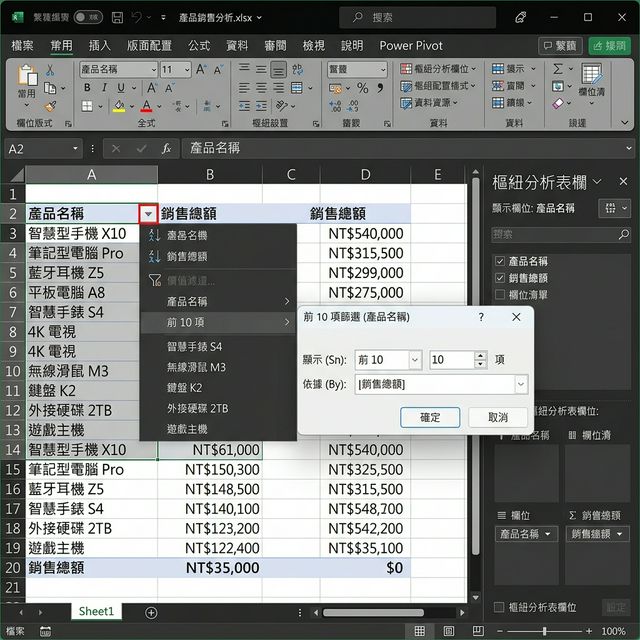Select 前 10 項 in filter menu
Image resolution: width=640 pixels, height=640 pixels.
(218, 322)
